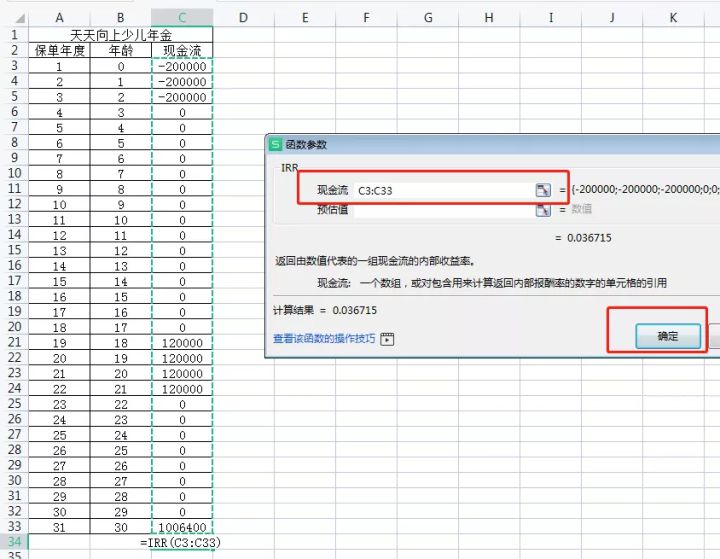Viewport: 720px width, 559px height.
Task: Click the range selector icon beside 预估值 field
Action: pos(543,210)
